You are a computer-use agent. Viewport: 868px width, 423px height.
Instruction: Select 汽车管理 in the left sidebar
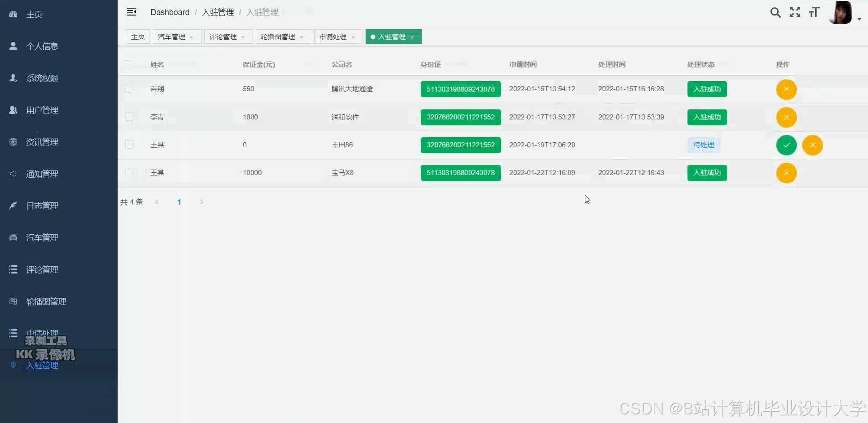[41, 237]
